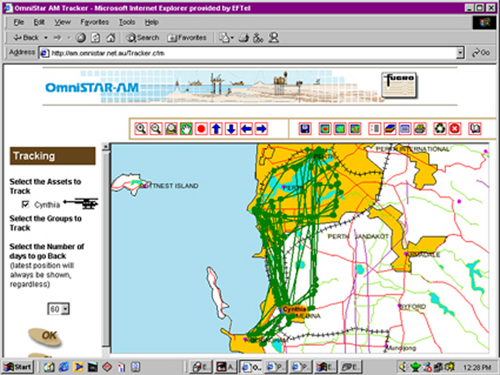
Task: Click the 'ROTTNEST ISLAND' map label
Action: tap(169, 186)
